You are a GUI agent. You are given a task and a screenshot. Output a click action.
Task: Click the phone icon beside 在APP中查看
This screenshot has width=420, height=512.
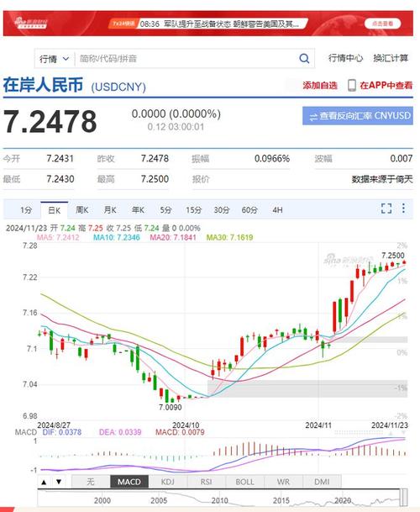click(351, 85)
